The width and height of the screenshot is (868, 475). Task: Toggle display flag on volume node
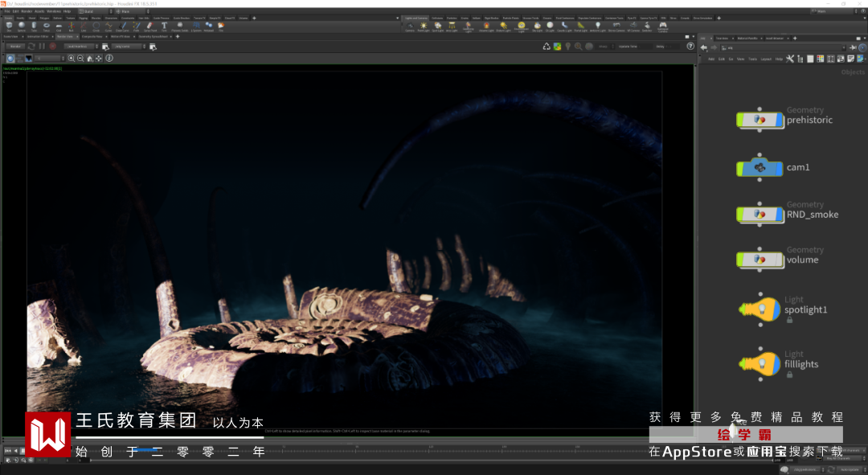click(x=780, y=260)
